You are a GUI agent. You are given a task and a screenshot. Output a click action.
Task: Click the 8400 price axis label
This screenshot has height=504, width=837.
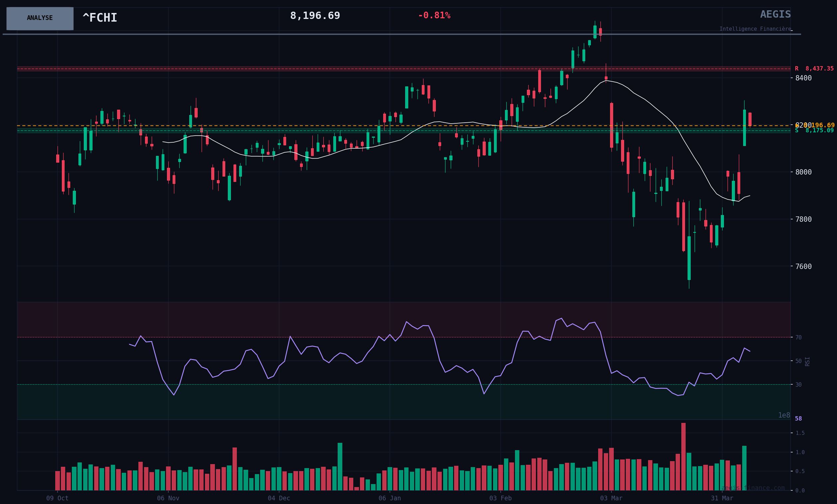(803, 78)
